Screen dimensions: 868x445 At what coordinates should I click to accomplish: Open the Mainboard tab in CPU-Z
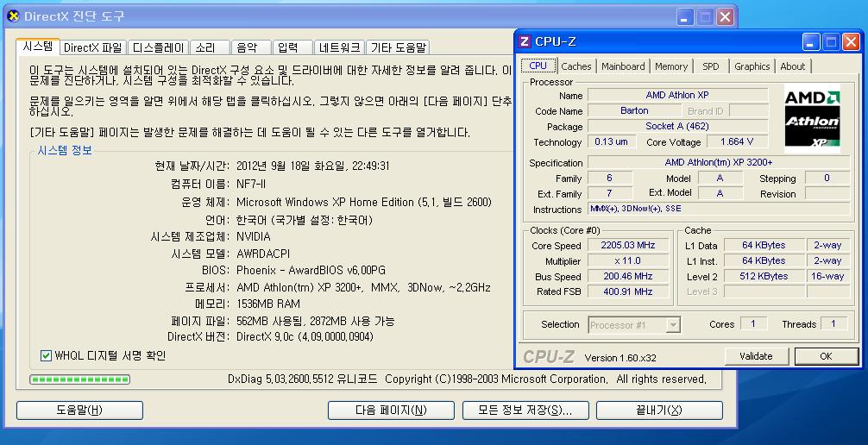[623, 66]
